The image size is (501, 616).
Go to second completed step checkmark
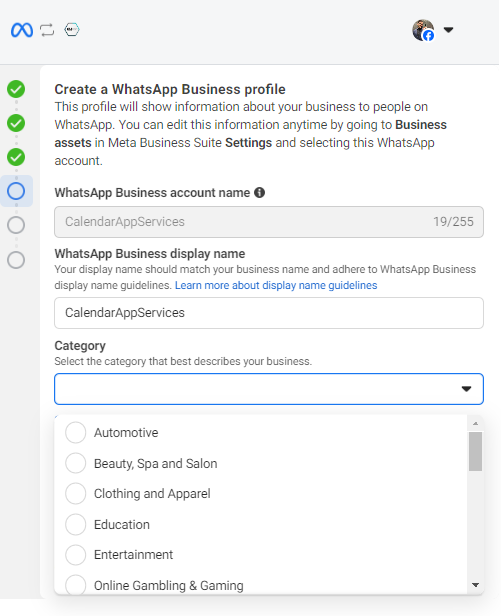[x=16, y=123]
